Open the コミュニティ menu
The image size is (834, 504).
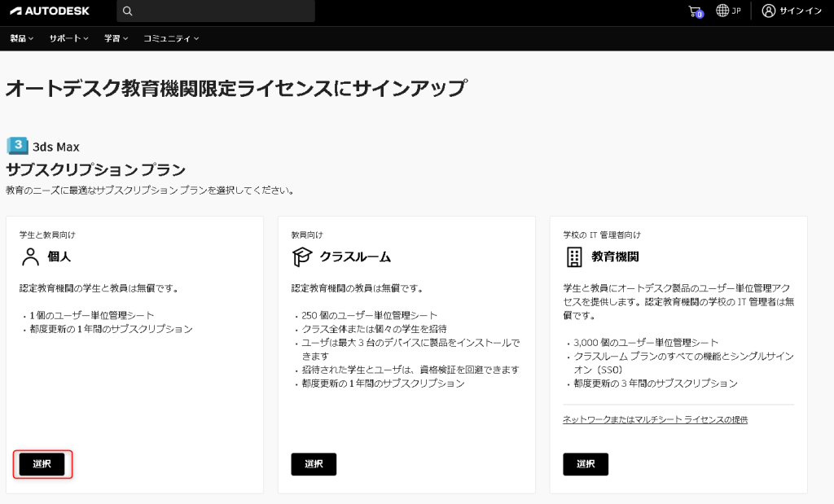(171, 38)
